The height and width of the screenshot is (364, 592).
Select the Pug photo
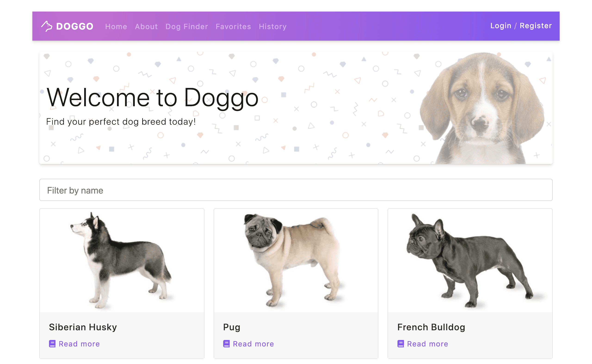(x=296, y=261)
